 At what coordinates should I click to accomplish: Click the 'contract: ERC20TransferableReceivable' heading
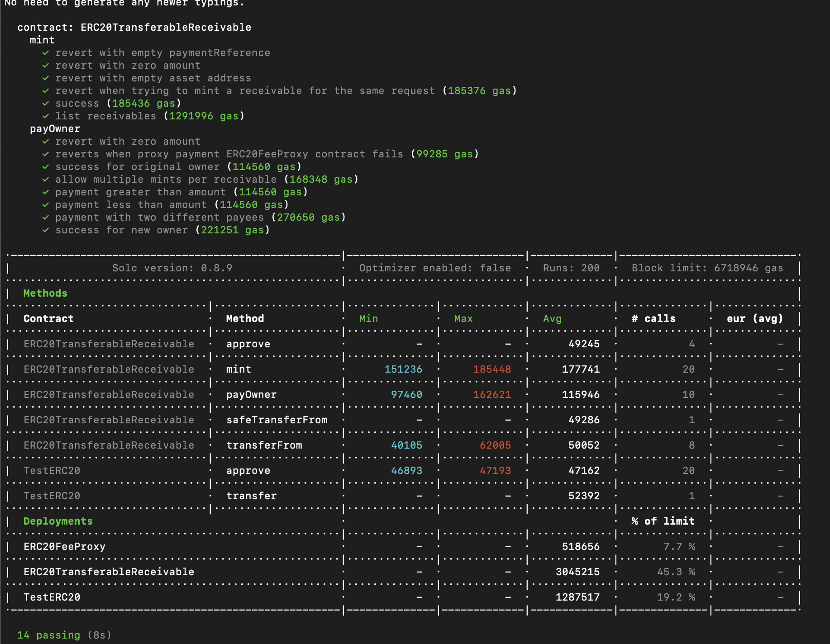click(x=134, y=28)
